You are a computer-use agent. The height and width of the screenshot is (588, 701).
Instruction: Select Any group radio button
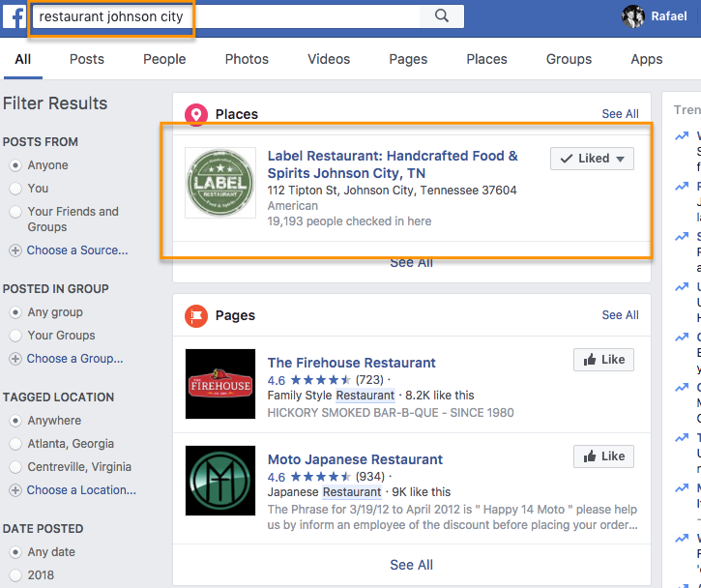15,312
